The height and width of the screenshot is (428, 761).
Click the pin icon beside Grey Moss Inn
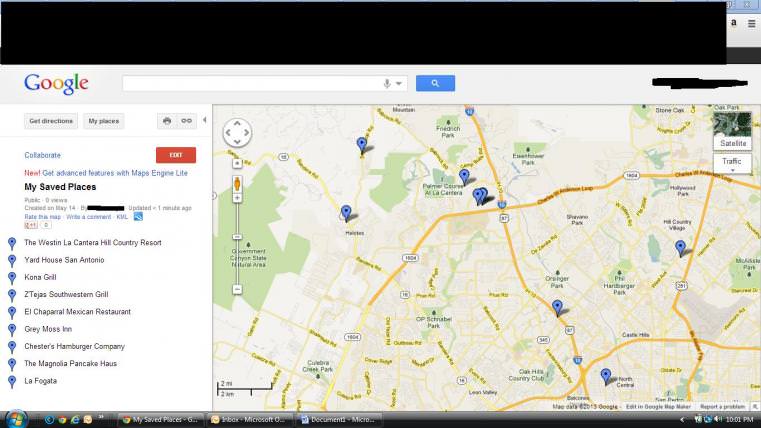tap(12, 329)
